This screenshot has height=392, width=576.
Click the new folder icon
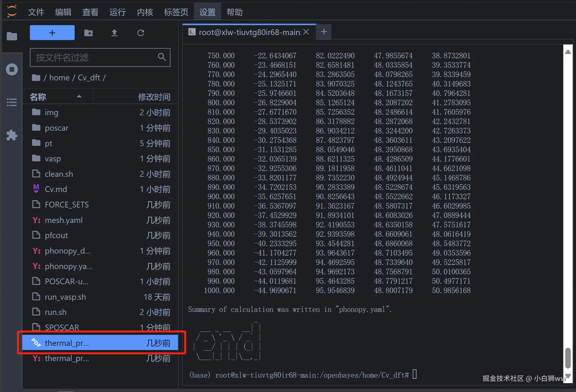(88, 33)
